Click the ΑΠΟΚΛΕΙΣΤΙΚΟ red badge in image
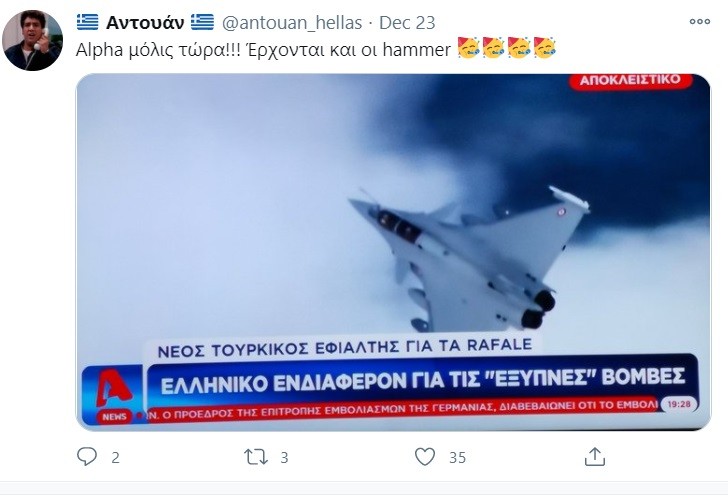The height and width of the screenshot is (500, 728). [x=630, y=80]
